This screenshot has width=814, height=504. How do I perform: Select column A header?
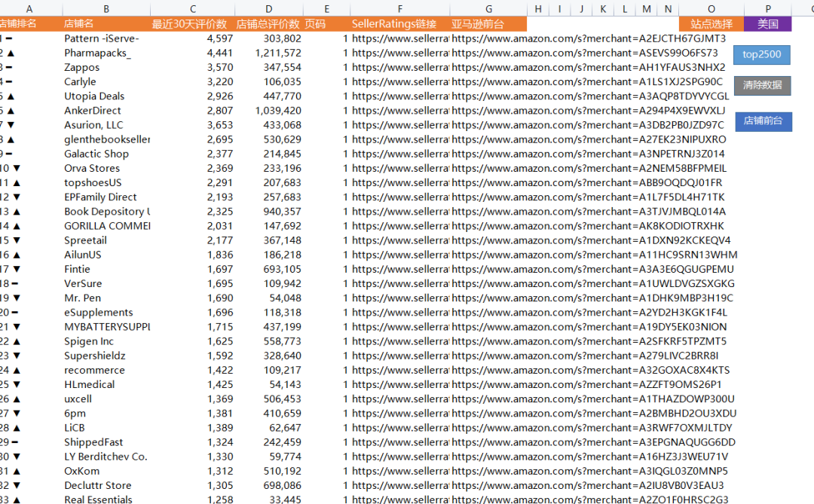point(29,9)
